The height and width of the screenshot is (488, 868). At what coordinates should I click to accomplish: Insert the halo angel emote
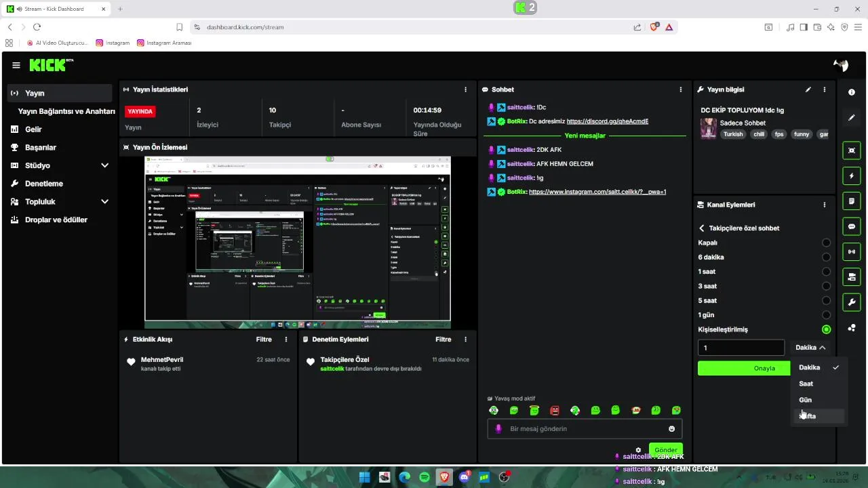[534, 410]
